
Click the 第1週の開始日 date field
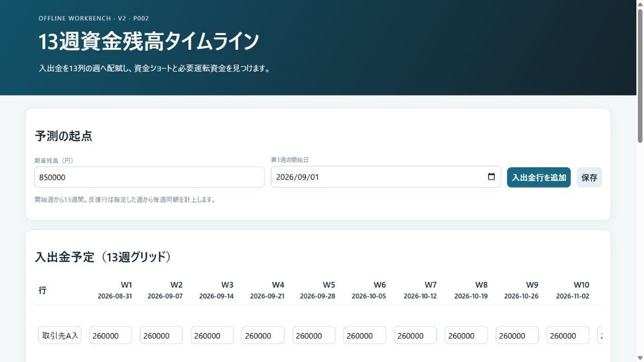pos(386,177)
